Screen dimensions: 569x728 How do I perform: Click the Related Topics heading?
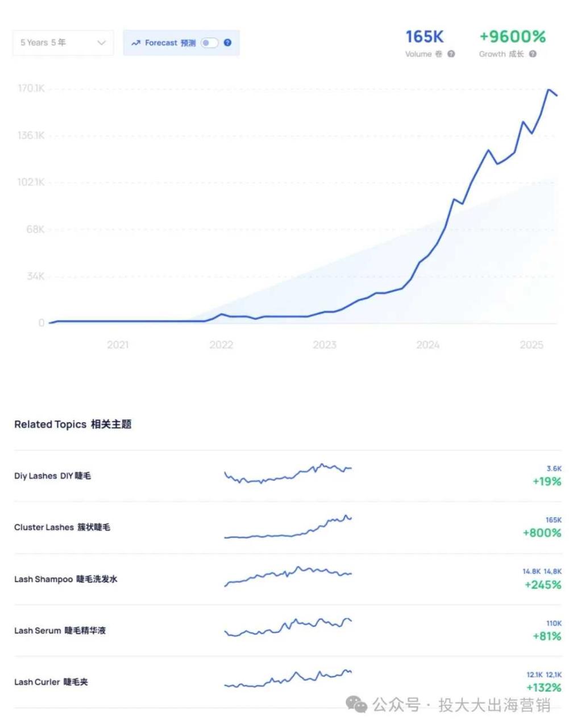pos(73,424)
